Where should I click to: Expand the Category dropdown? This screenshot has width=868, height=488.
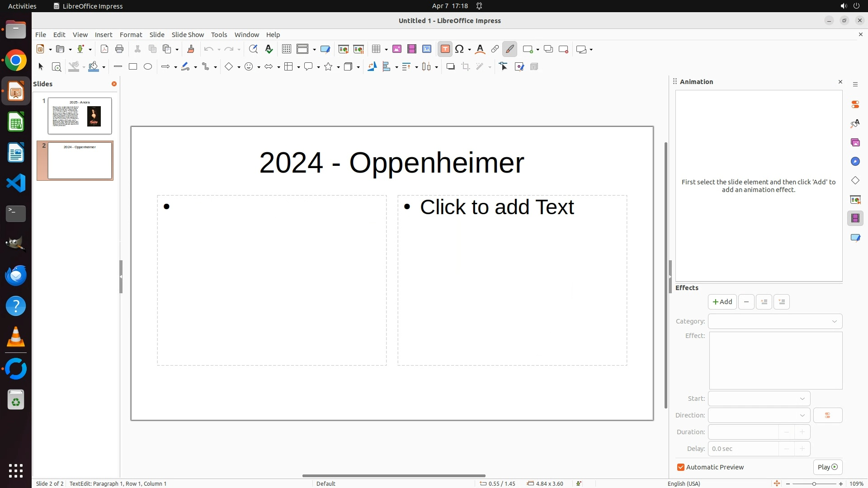tap(775, 321)
